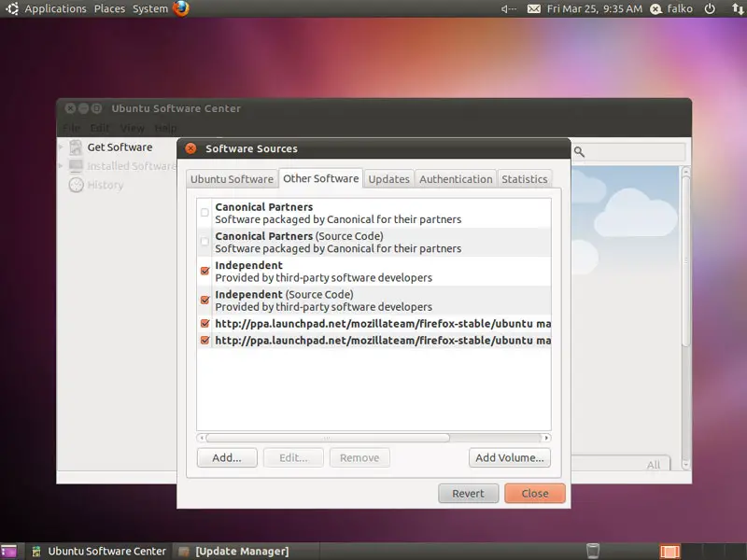
Task: Click the Software Center vertical scrollbar
Action: pyautogui.click(x=685, y=261)
